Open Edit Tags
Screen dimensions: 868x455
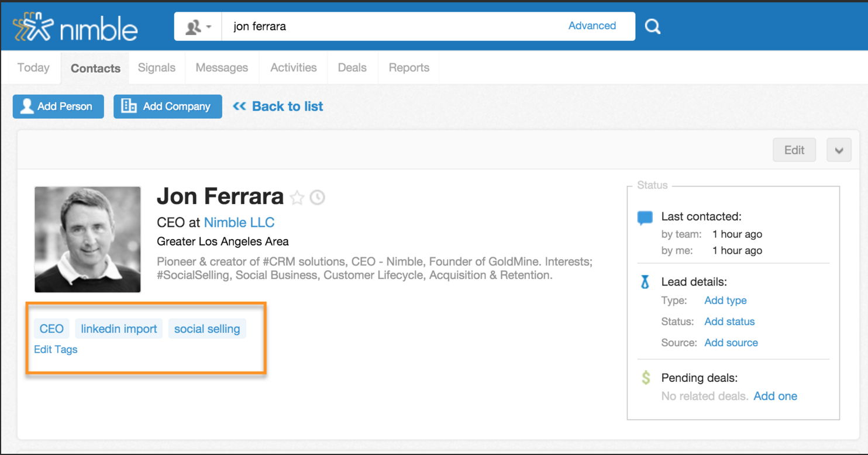tap(56, 349)
